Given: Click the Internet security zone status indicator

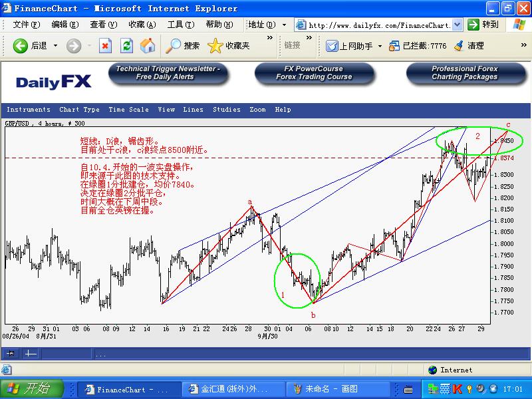Looking at the screenshot, I should coord(450,370).
